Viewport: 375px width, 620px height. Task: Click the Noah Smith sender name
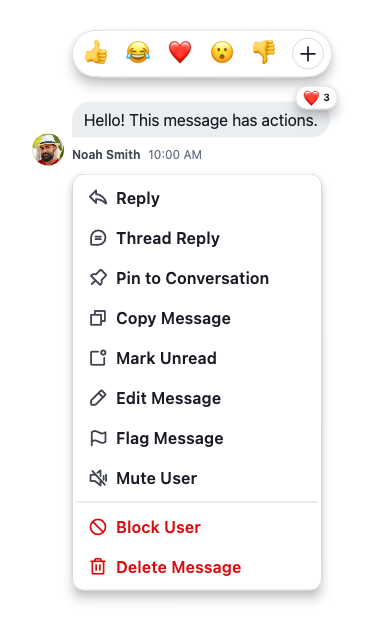106,155
